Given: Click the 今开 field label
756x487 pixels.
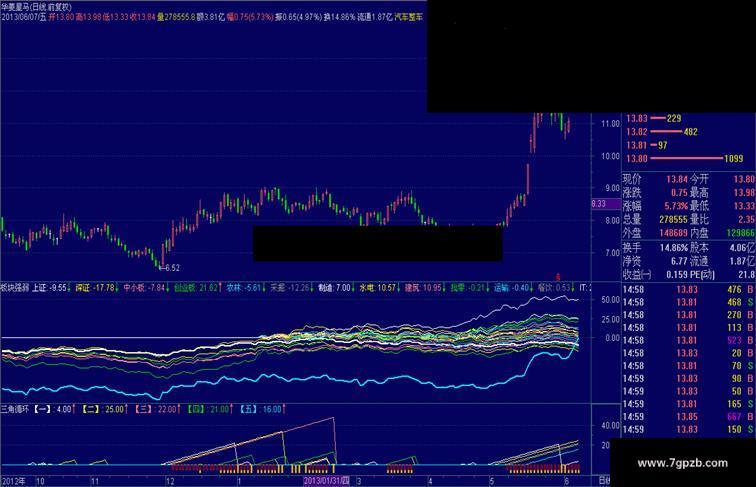Looking at the screenshot, I should 699,179.
